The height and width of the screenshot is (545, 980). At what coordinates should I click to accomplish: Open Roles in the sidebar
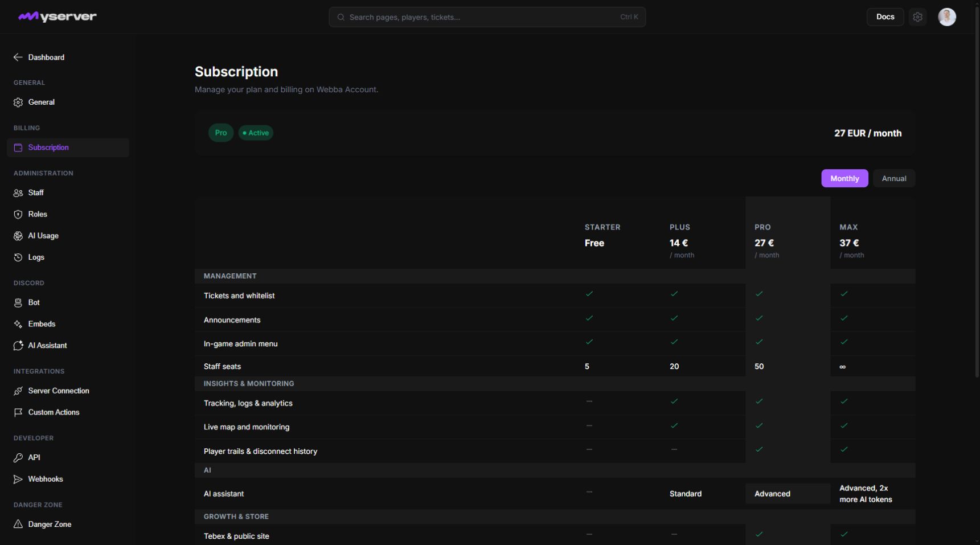pos(68,215)
